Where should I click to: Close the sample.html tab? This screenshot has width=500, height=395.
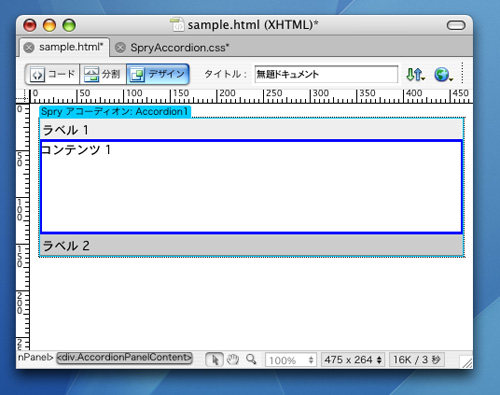pos(29,48)
